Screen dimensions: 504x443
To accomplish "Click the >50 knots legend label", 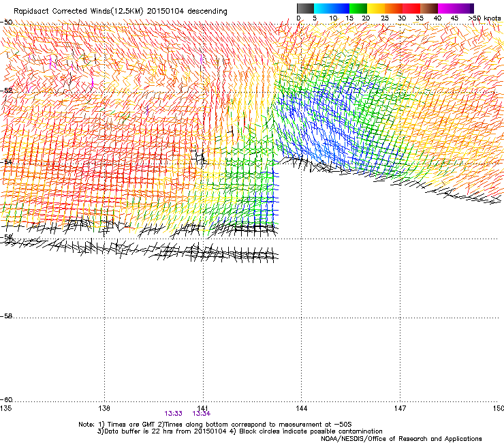I will 484,18.
